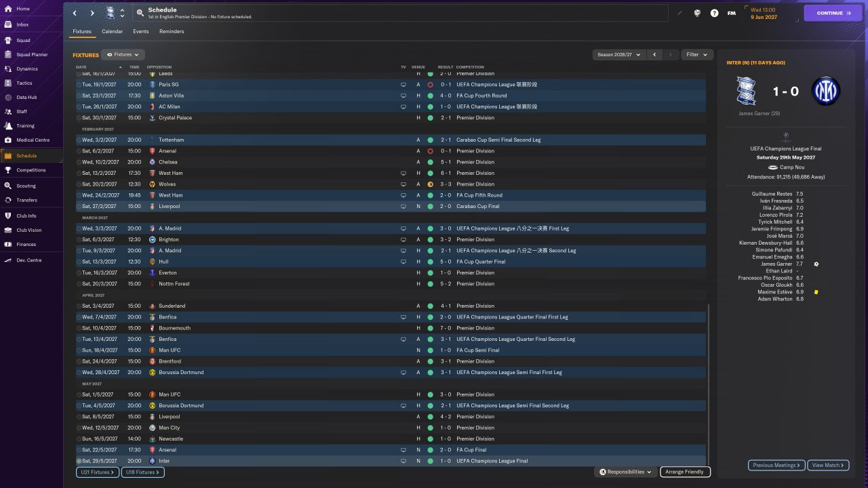
Task: Select the Fixtures tab
Action: point(82,31)
